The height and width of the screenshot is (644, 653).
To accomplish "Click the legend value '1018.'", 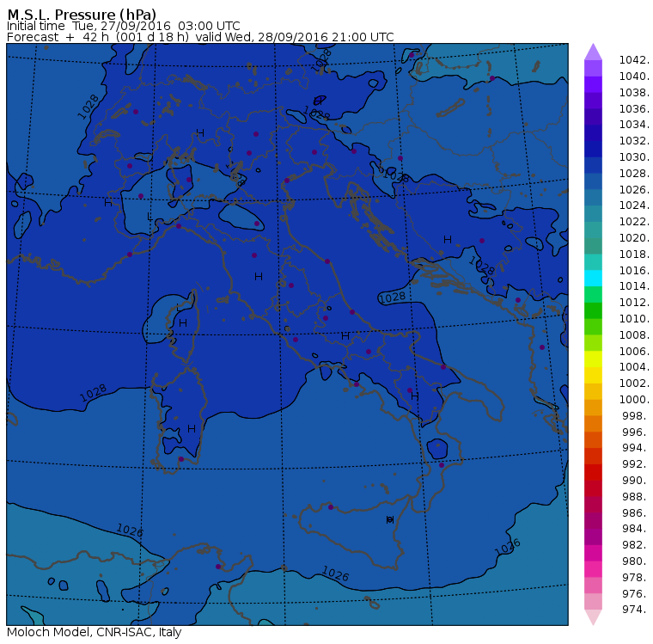I will [634, 255].
